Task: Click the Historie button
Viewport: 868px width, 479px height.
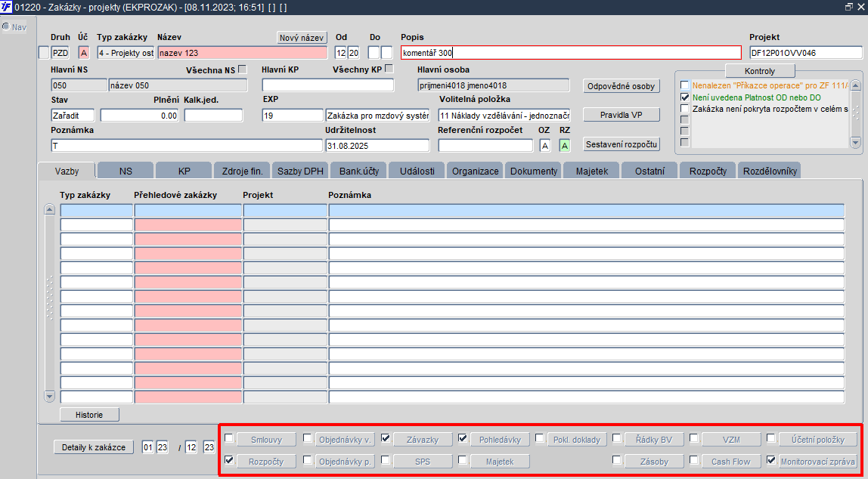Action: click(x=90, y=414)
